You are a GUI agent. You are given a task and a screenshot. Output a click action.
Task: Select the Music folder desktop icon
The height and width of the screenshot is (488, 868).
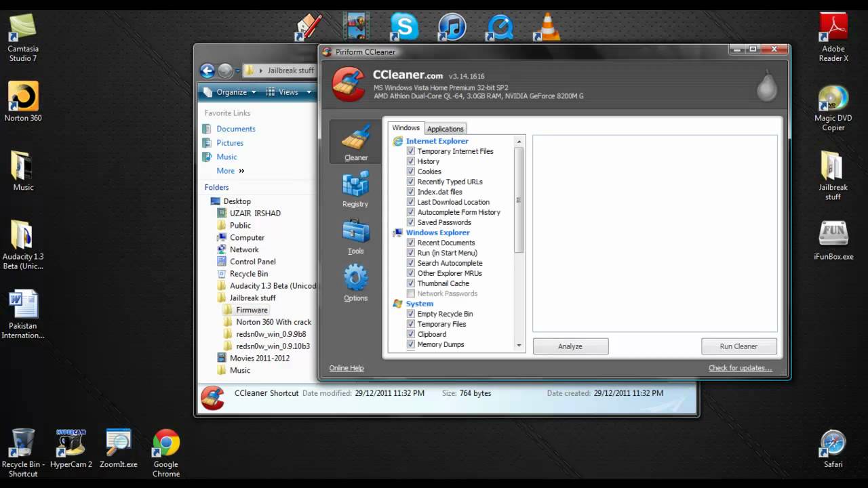pyautogui.click(x=22, y=171)
